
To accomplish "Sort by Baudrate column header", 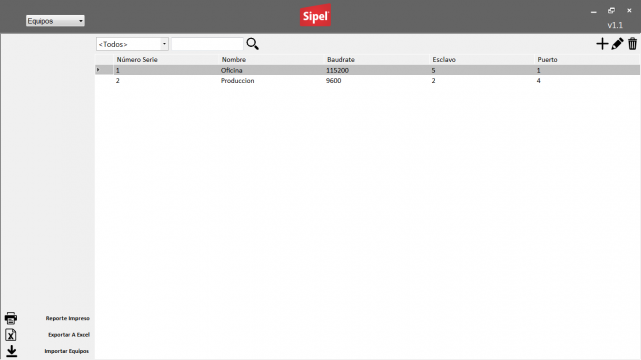I will (341, 60).
